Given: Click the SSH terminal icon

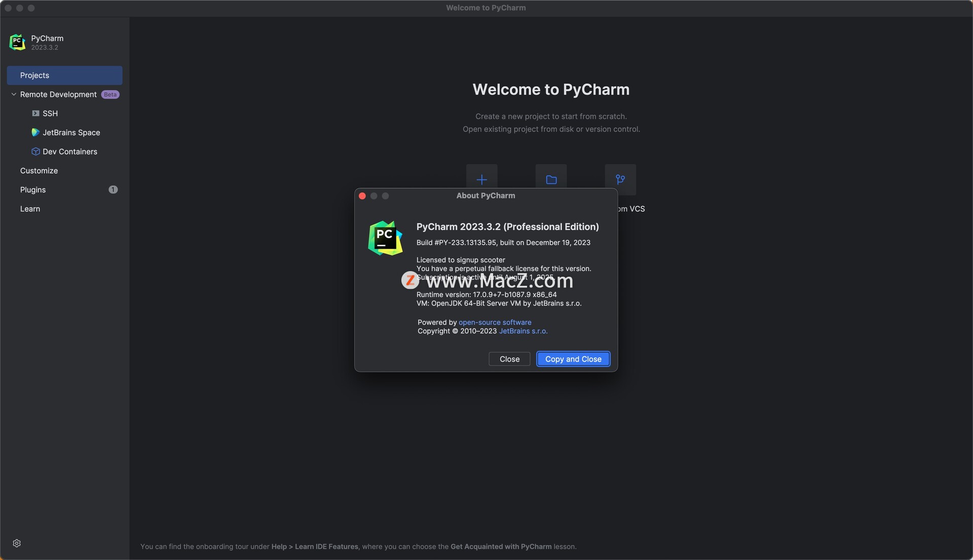Looking at the screenshot, I should tap(35, 114).
